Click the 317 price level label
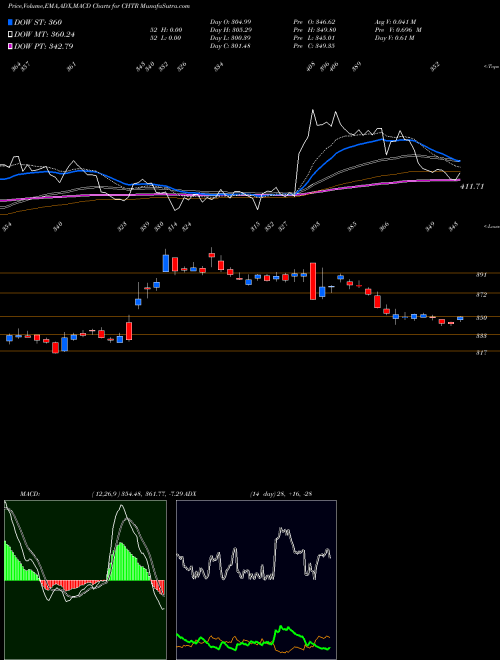Image resolution: width=500 pixels, height=660 pixels. (481, 353)
